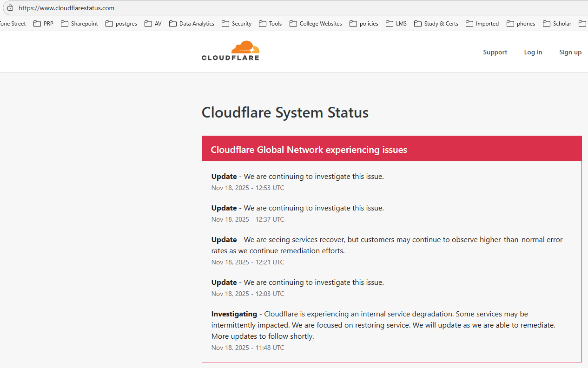Open the Support link in the header

coord(495,52)
